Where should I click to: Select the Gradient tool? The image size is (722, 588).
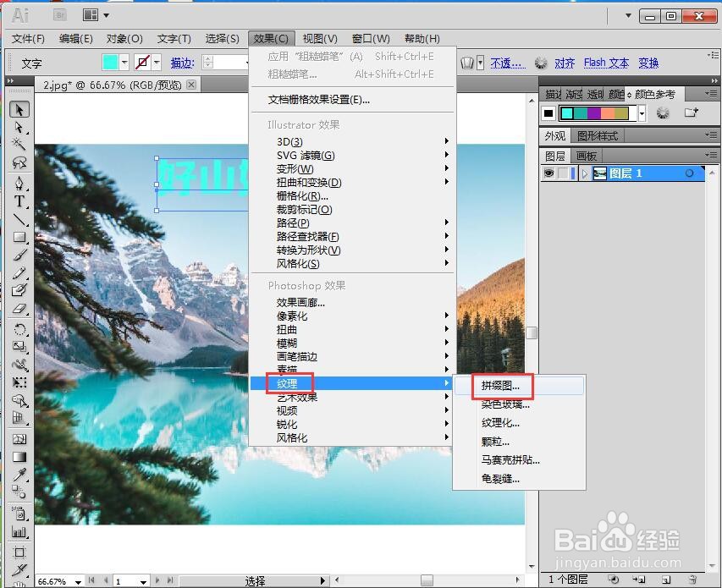(x=19, y=455)
